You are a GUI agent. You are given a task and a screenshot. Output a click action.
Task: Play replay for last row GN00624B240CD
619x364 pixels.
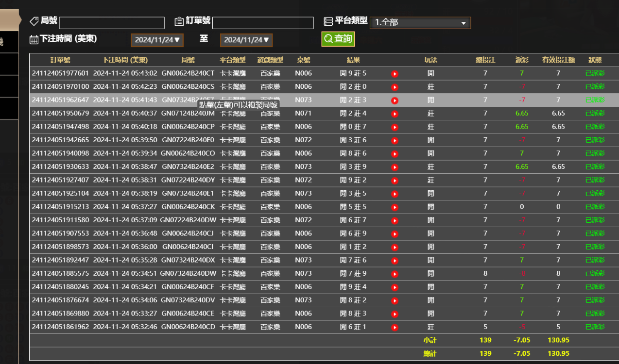(x=395, y=327)
